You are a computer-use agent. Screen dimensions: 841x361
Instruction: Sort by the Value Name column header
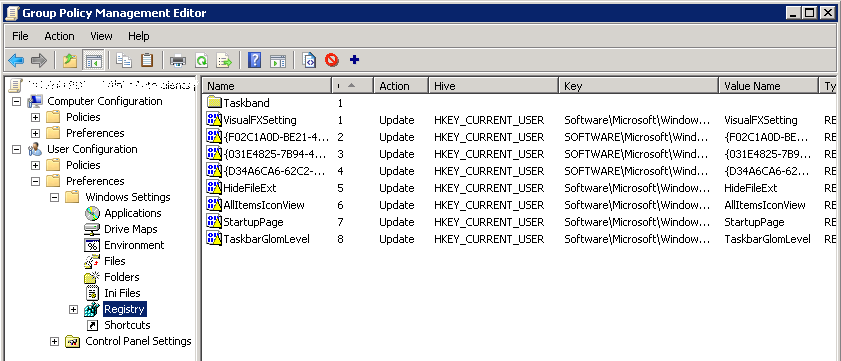coord(769,86)
